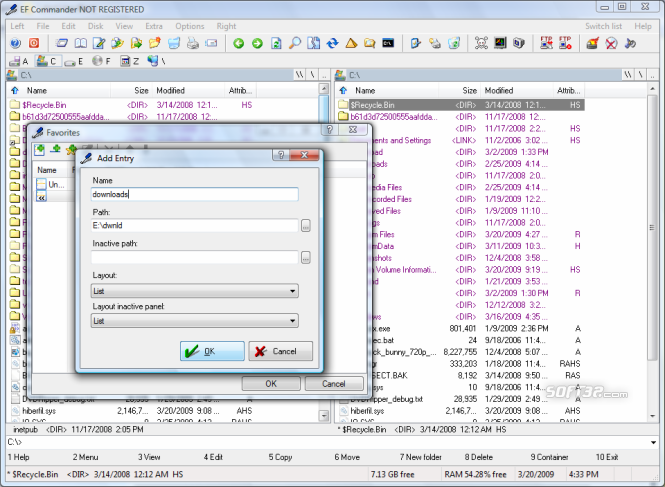Click the printer icon in toolbar
The image size is (665, 487).
[x=193, y=43]
